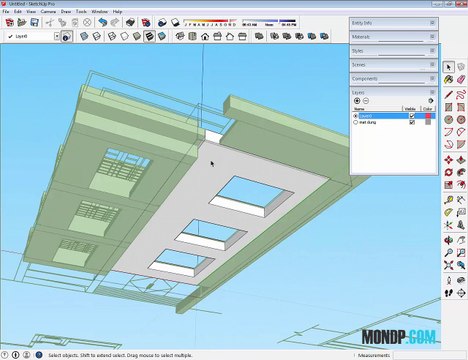Open the Layers details flyout arrow
This screenshot has height=360, width=468.
pyautogui.click(x=430, y=101)
